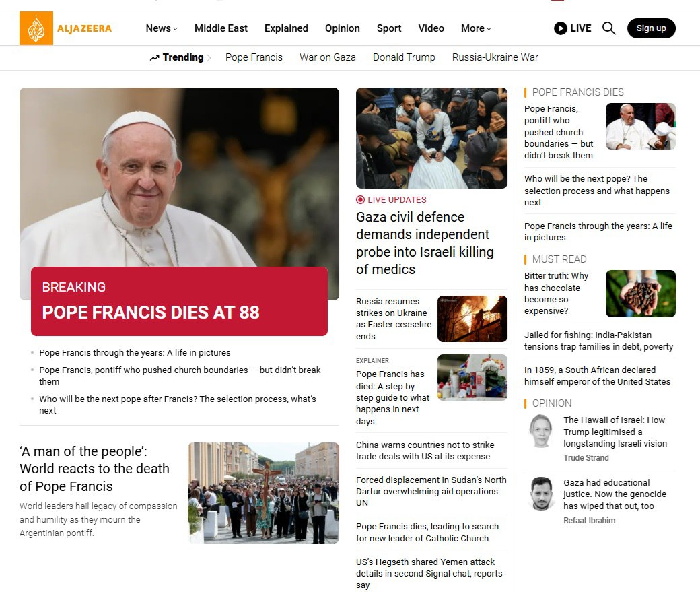Expand the News dropdown menu

[162, 28]
